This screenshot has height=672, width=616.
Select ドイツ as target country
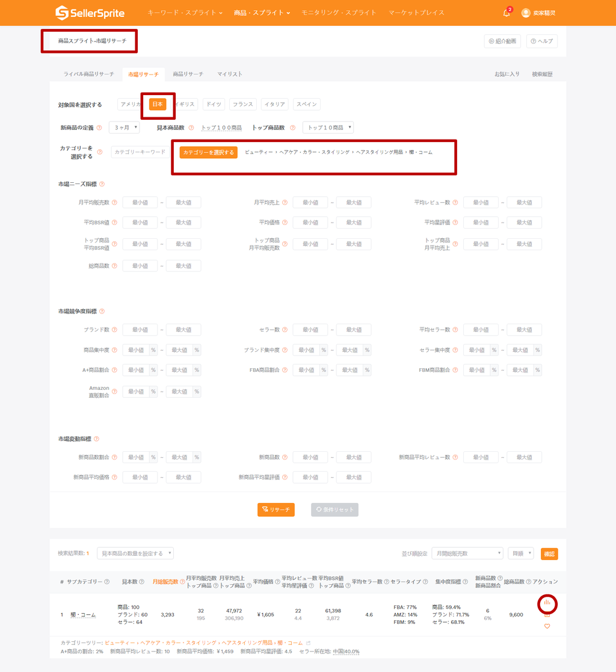pos(214,104)
